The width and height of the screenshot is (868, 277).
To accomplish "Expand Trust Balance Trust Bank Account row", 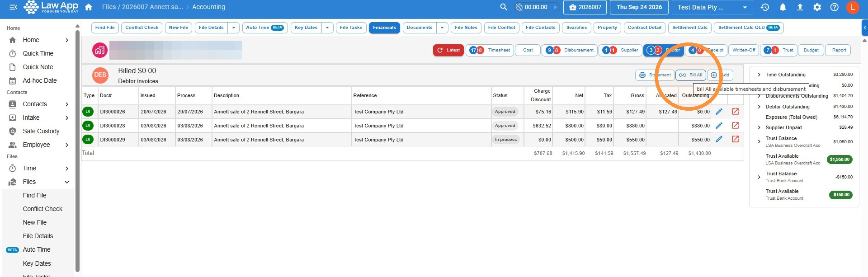I will tap(759, 177).
